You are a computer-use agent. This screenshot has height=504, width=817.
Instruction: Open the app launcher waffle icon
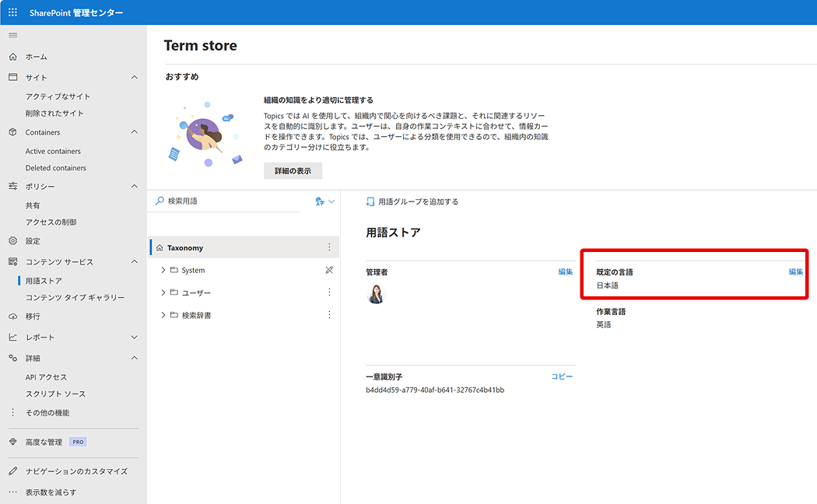click(x=12, y=12)
